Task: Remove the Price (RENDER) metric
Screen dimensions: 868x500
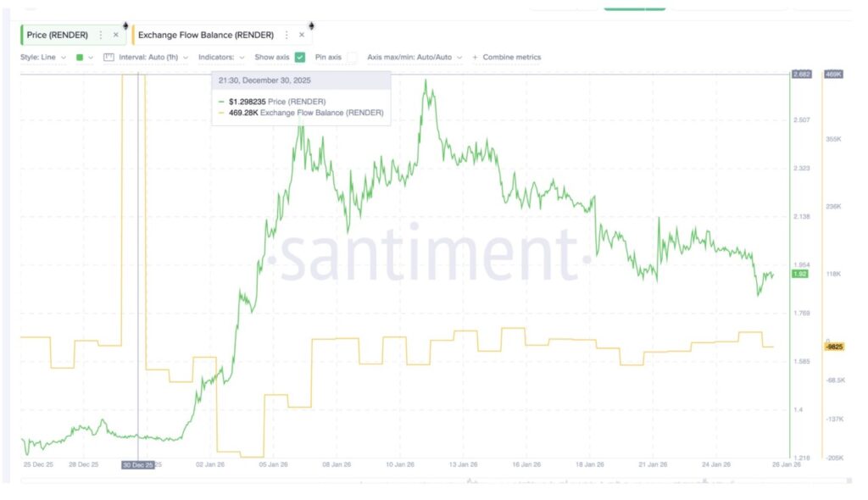Action: [x=116, y=35]
